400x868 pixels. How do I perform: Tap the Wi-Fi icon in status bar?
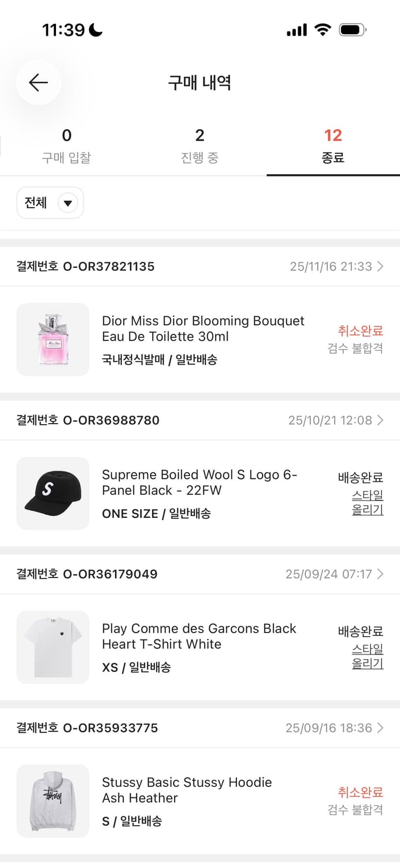point(322,30)
